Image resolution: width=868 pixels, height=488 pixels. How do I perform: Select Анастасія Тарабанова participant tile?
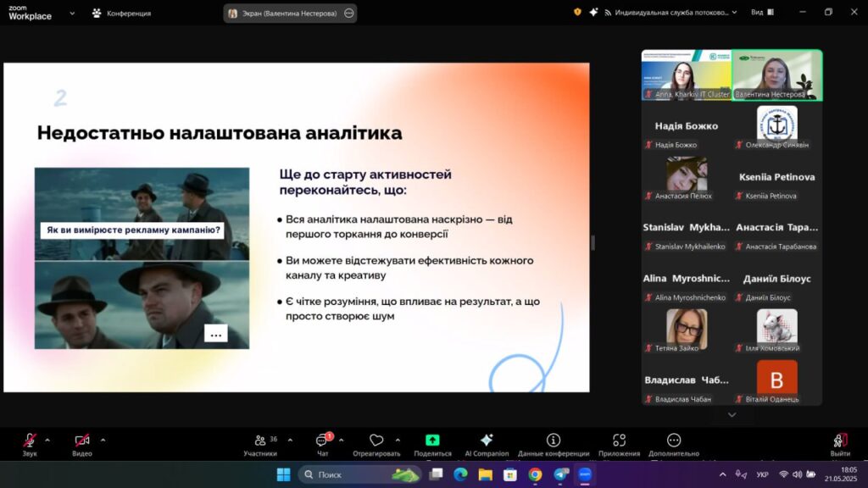coord(777,229)
